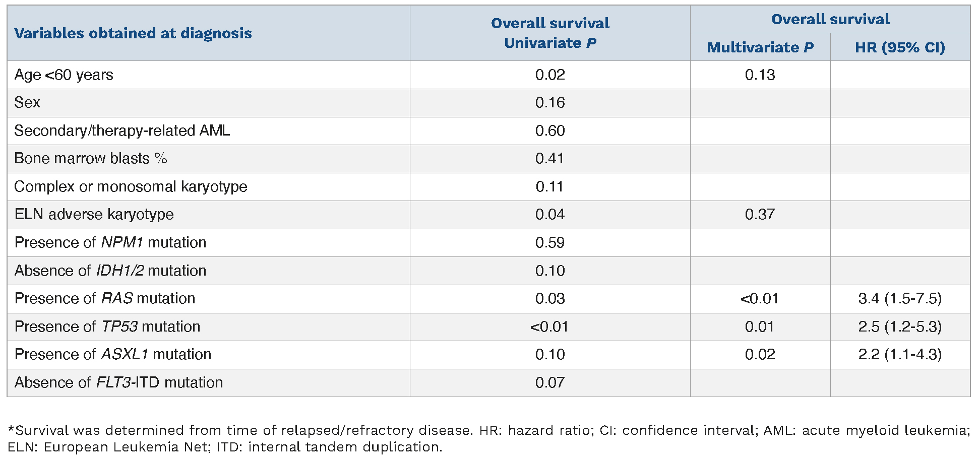The width and height of the screenshot is (980, 459).
Task: Click 'Secondary/therapy-related AML' row label
Action: [122, 131]
